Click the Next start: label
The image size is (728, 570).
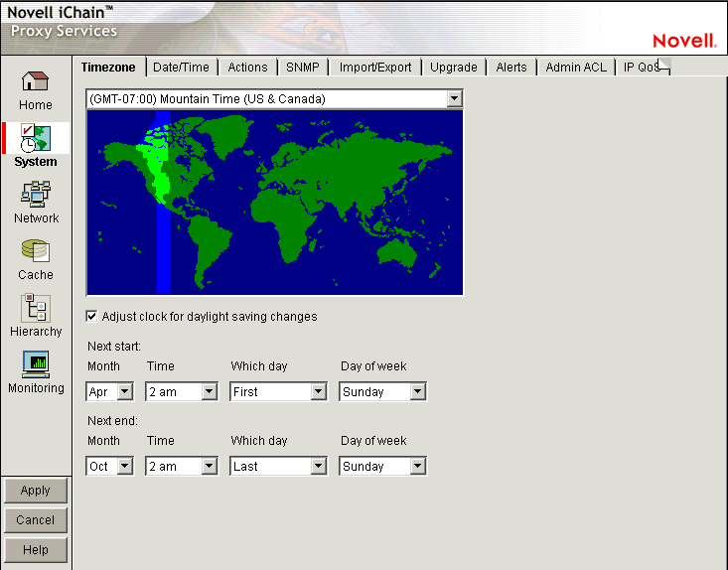point(114,347)
